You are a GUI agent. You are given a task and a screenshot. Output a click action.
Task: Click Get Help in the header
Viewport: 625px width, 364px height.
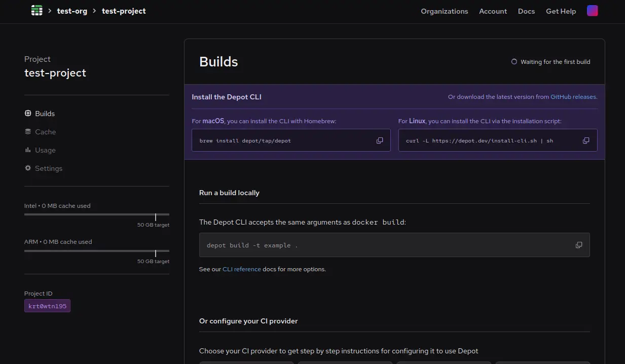[561, 11]
